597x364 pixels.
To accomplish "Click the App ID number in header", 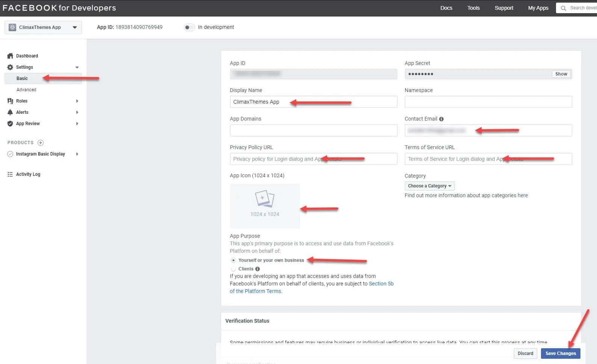I will click(139, 27).
